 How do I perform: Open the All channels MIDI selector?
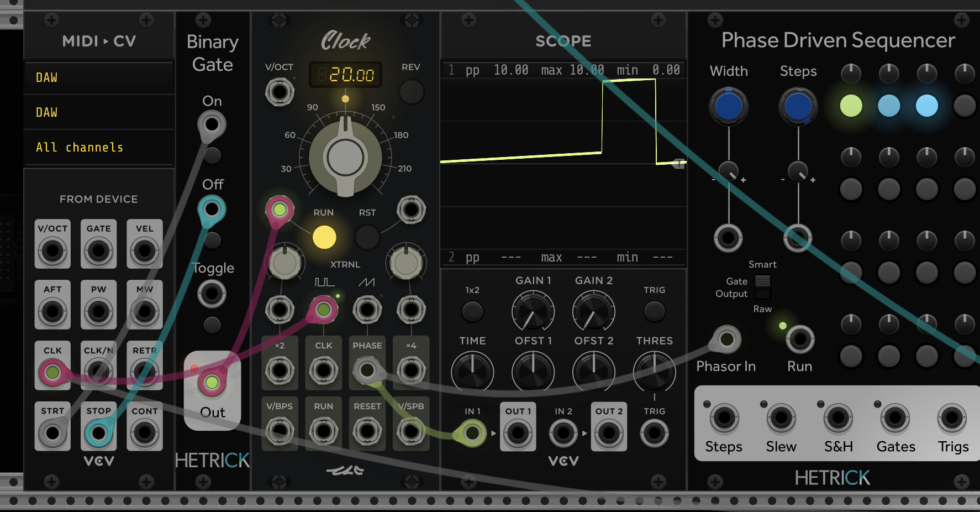pos(99,147)
